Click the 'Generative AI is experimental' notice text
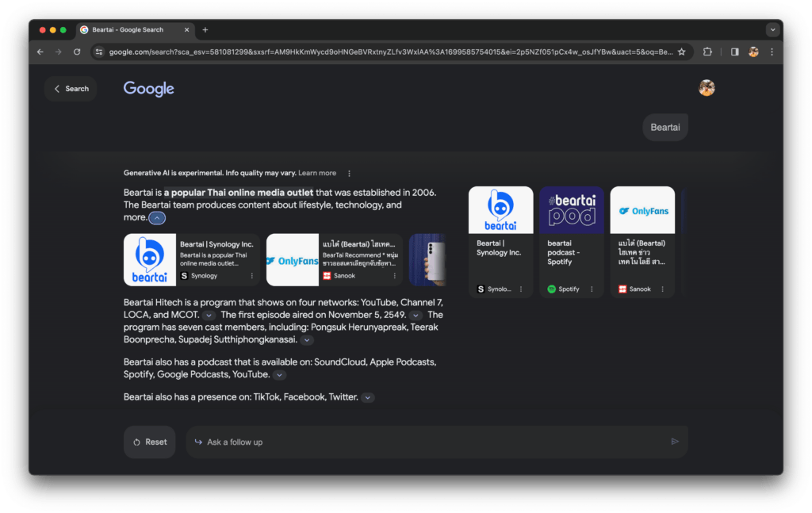The height and width of the screenshot is (513, 812). click(x=209, y=173)
